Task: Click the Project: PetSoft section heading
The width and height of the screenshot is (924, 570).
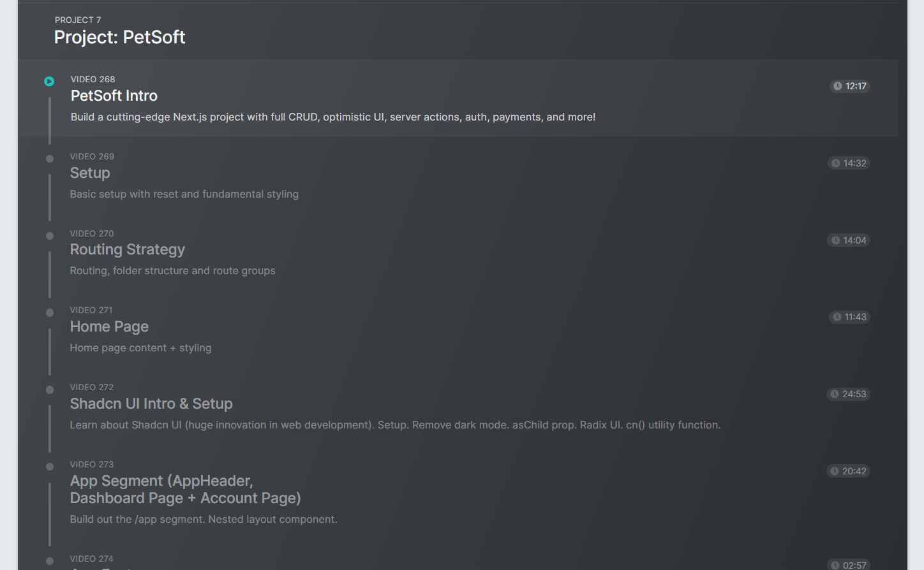Action: (x=119, y=37)
